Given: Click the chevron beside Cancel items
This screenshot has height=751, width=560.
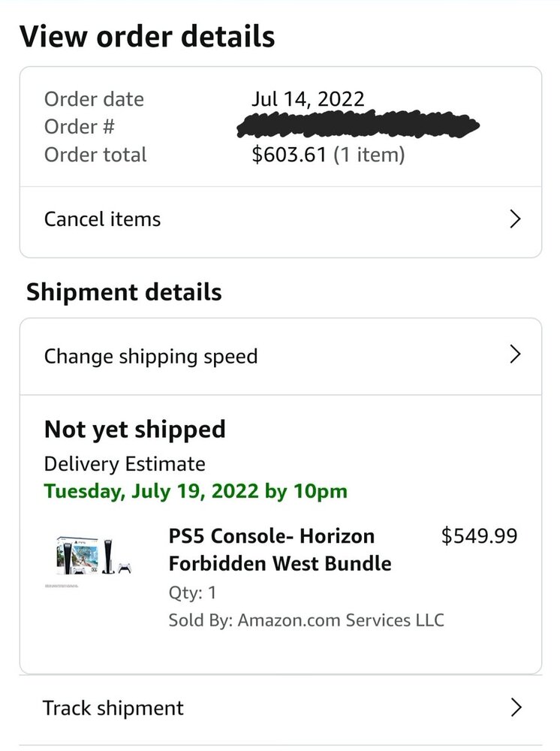Looking at the screenshot, I should [515, 219].
